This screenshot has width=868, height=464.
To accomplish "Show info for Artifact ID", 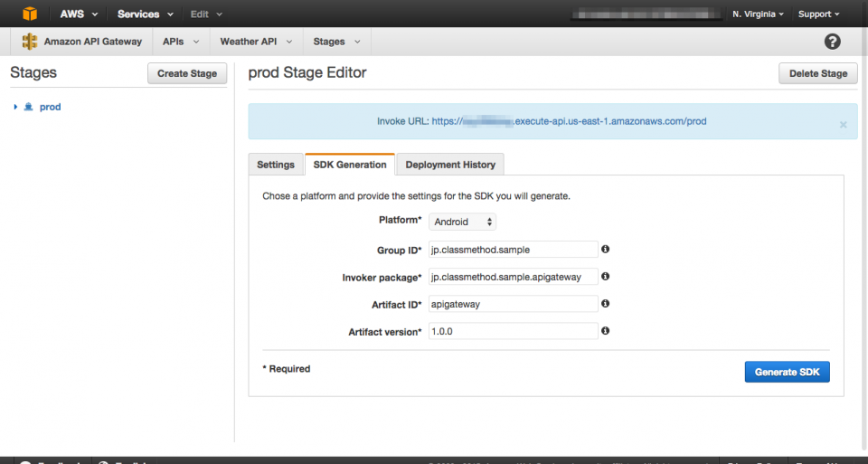I will [606, 303].
